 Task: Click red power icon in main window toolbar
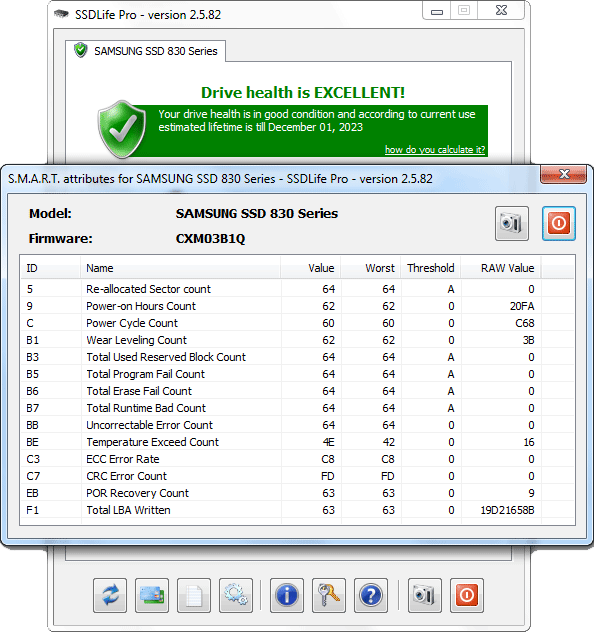click(467, 595)
